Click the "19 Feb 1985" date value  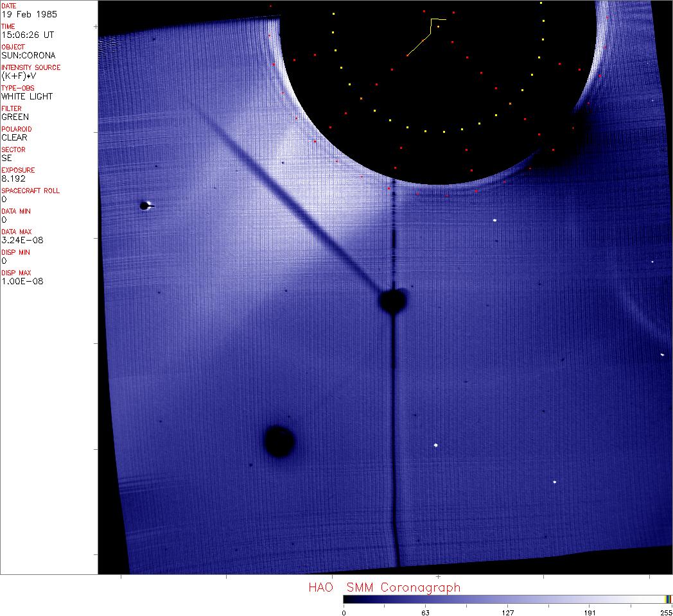22,14
